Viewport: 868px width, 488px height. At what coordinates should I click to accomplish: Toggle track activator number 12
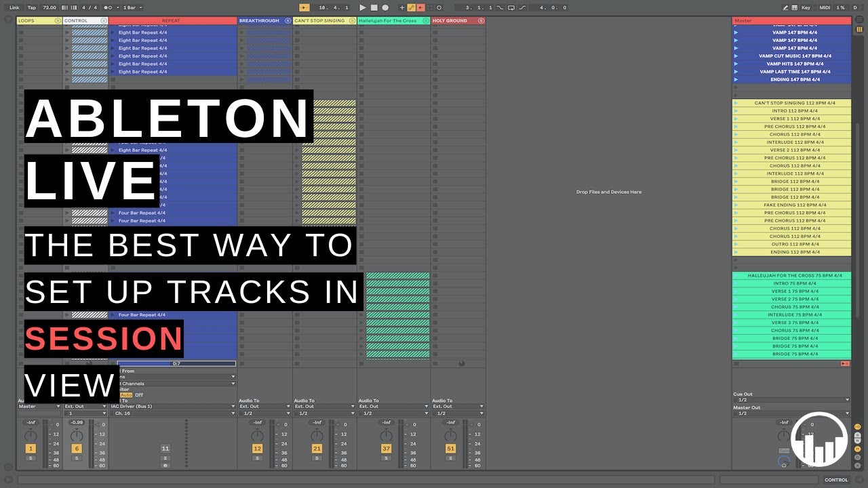pos(257,449)
